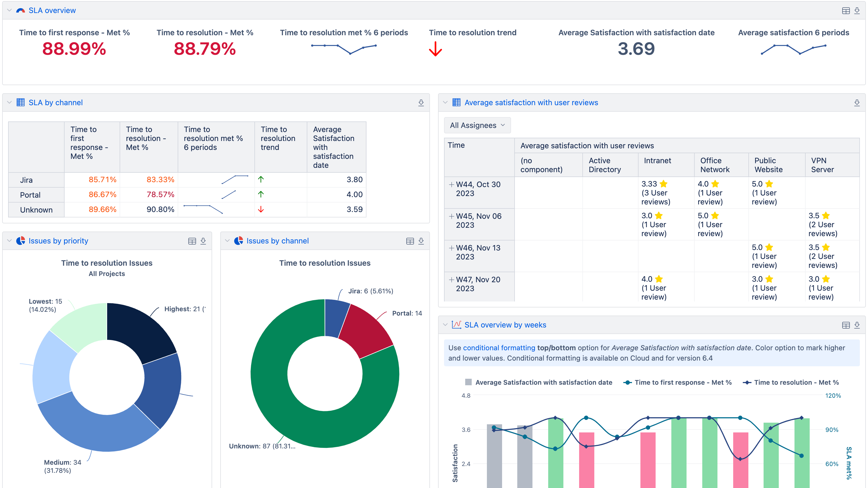
Task: Follow the conditional formatting link
Action: (x=499, y=348)
